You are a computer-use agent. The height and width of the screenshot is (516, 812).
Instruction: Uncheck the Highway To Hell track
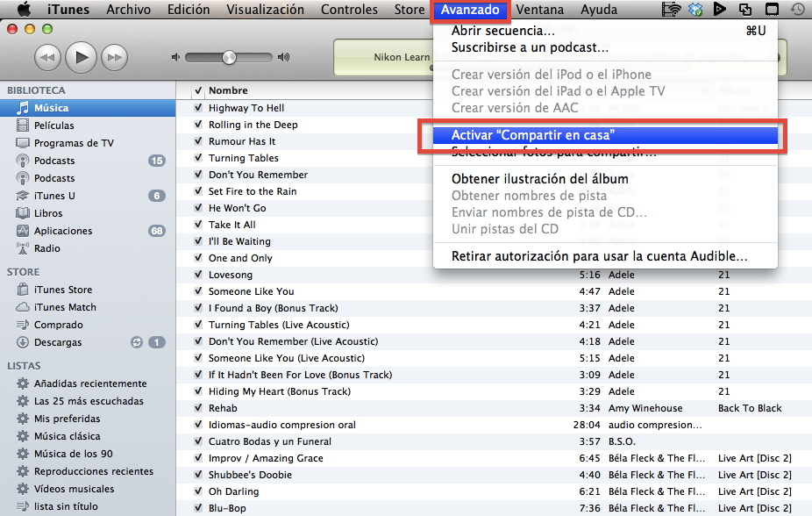(x=198, y=108)
